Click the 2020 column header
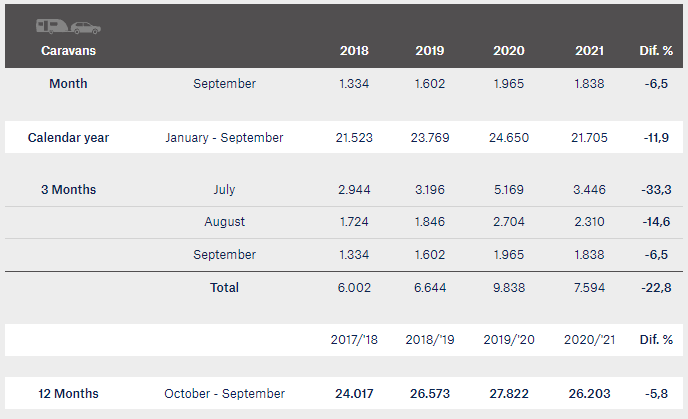Image resolution: width=688 pixels, height=419 pixels. (509, 51)
